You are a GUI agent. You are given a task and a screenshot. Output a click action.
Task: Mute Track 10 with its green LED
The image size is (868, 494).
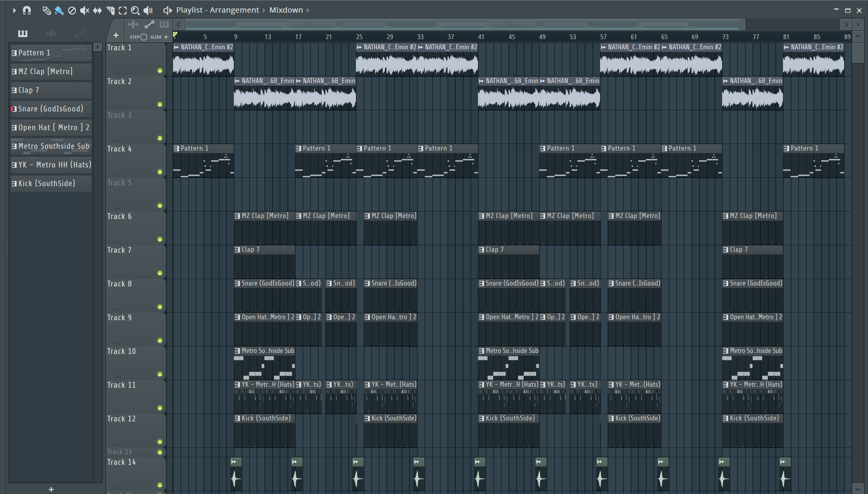click(x=159, y=374)
